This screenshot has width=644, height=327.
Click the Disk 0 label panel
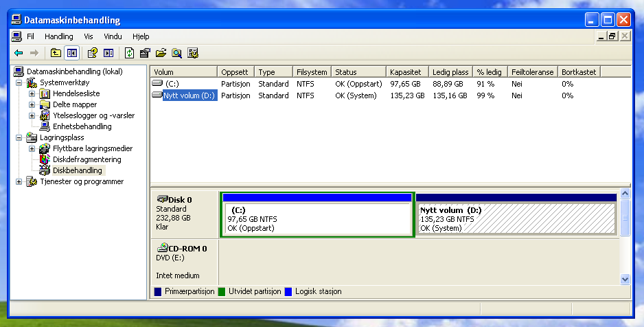185,214
